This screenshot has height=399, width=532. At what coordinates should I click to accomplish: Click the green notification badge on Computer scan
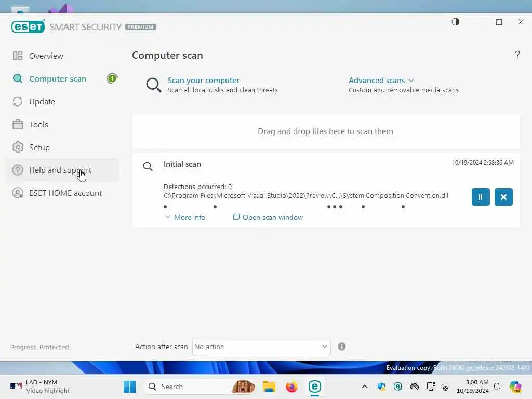[112, 78]
